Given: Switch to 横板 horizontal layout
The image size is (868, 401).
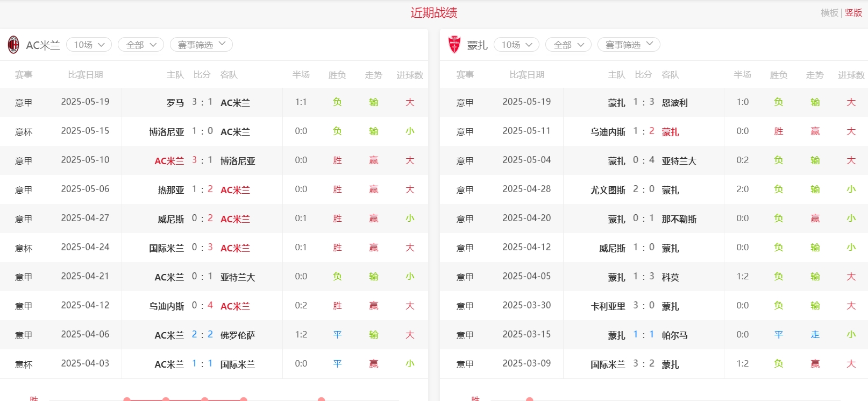Looking at the screenshot, I should [829, 13].
